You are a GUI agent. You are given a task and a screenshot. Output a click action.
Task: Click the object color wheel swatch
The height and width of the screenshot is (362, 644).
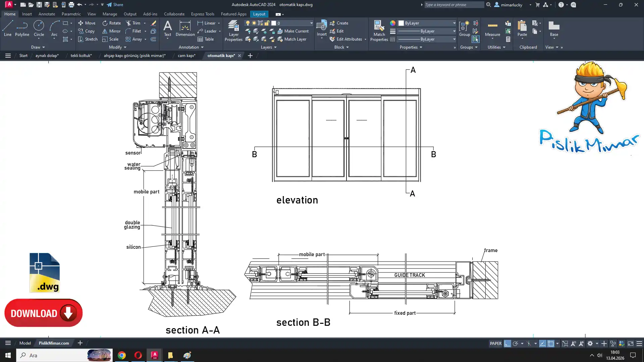[392, 23]
